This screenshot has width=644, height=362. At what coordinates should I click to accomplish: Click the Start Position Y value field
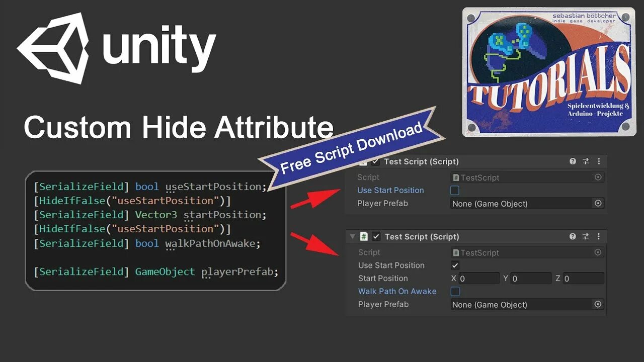coord(531,278)
